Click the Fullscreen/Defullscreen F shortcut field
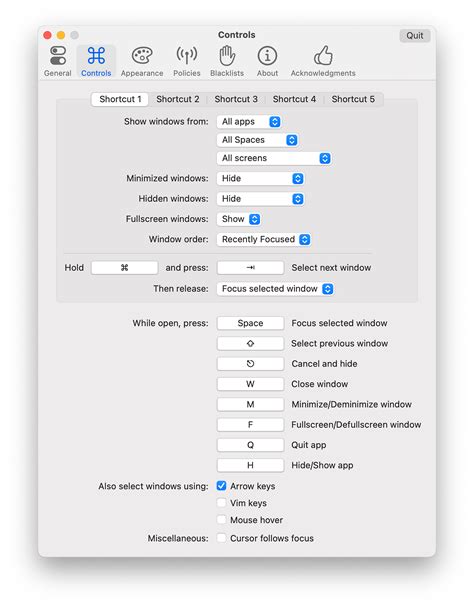 pos(250,425)
